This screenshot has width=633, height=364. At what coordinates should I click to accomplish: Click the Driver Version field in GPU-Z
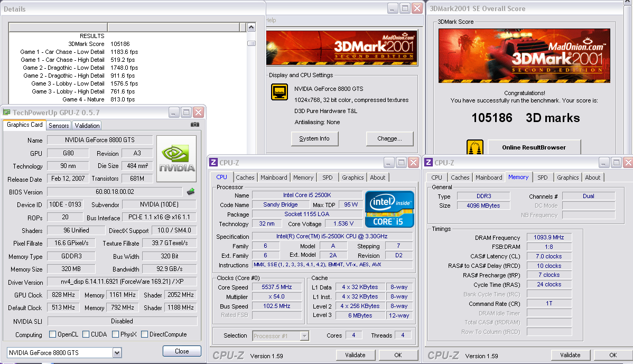pos(122,282)
